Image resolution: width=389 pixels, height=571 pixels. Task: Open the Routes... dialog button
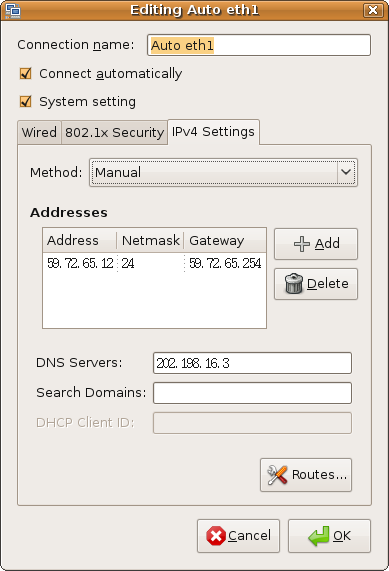tap(306, 475)
